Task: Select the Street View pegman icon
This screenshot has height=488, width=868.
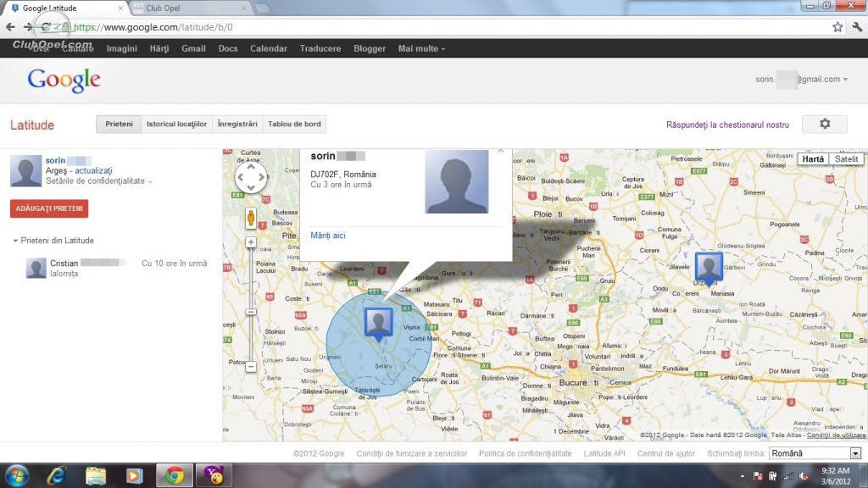Action: [251, 218]
